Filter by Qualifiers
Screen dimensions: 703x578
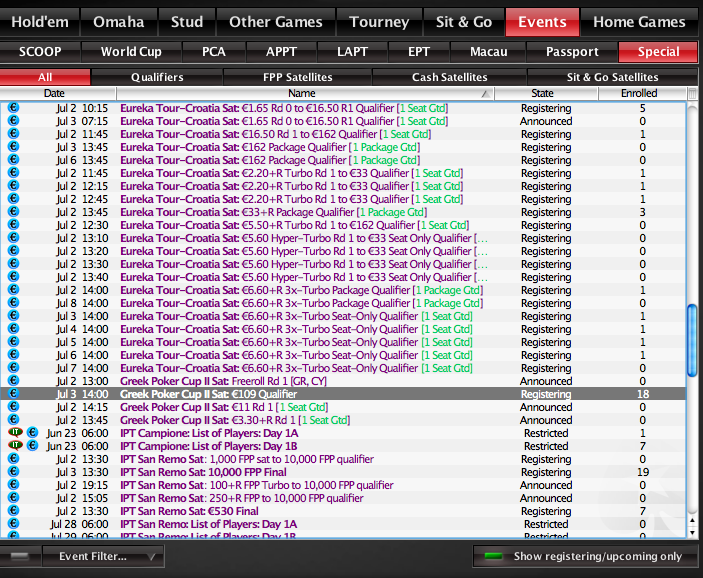click(x=157, y=77)
